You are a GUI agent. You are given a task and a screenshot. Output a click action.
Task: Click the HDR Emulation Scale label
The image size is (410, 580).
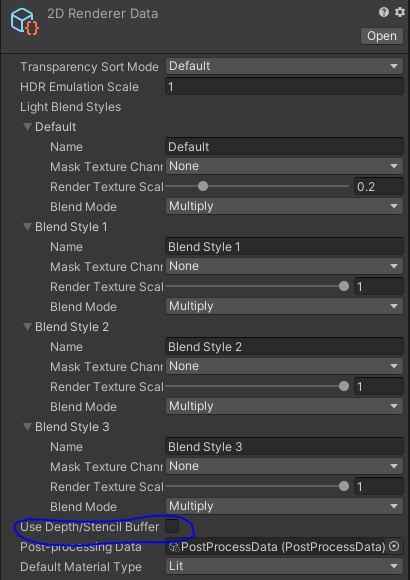pyautogui.click(x=80, y=87)
